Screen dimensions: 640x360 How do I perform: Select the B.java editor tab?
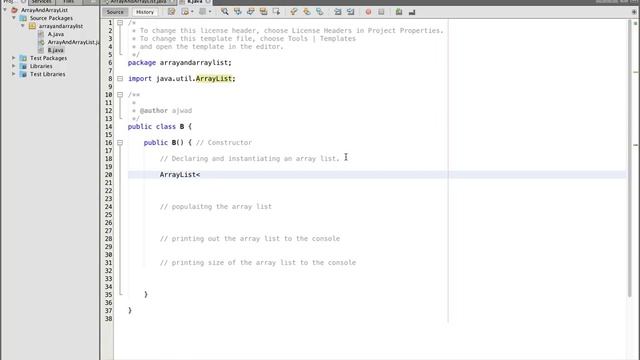195,2
